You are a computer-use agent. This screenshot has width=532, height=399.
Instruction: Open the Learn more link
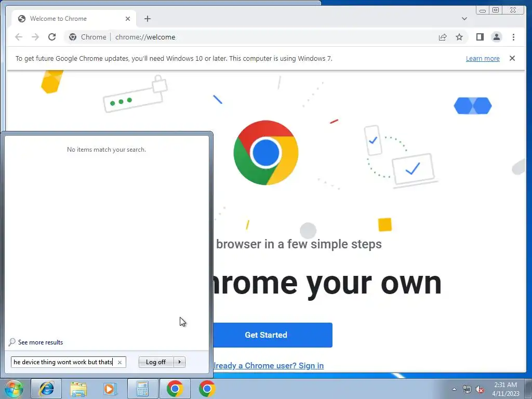(483, 58)
